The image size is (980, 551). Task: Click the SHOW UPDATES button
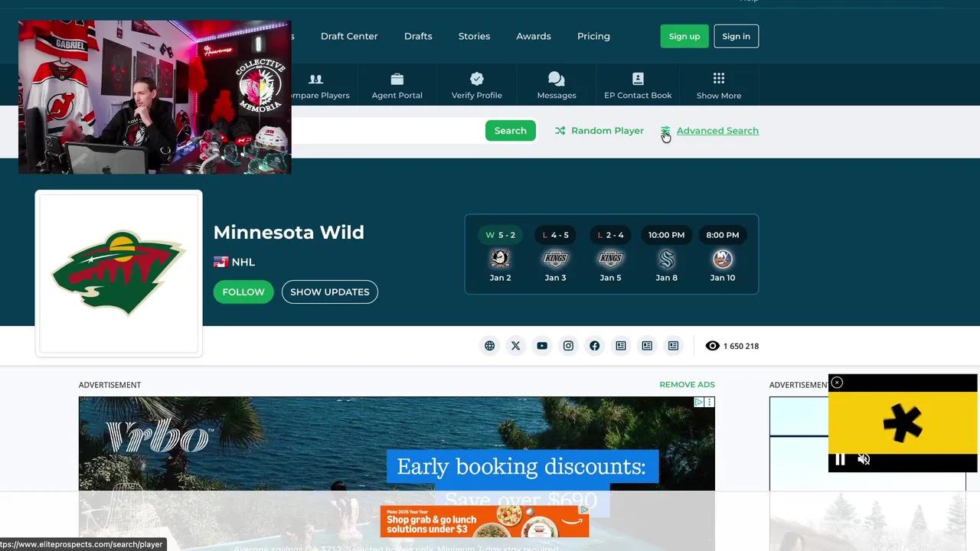tap(330, 292)
